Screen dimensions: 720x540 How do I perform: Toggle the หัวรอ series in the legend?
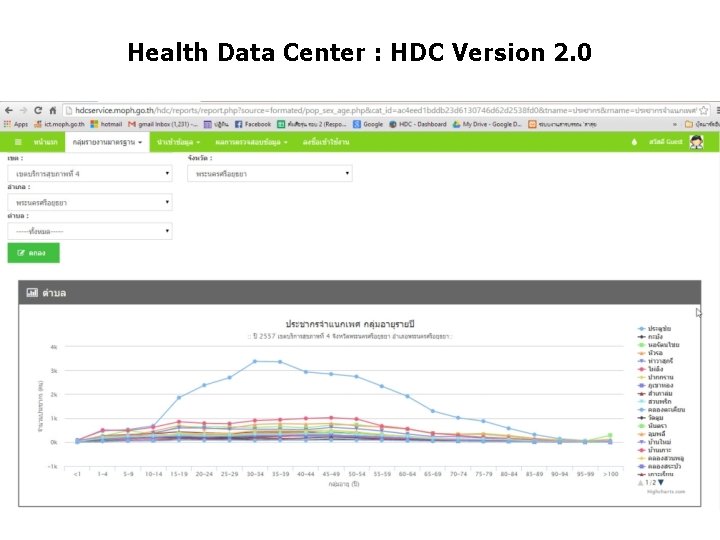tap(650, 353)
